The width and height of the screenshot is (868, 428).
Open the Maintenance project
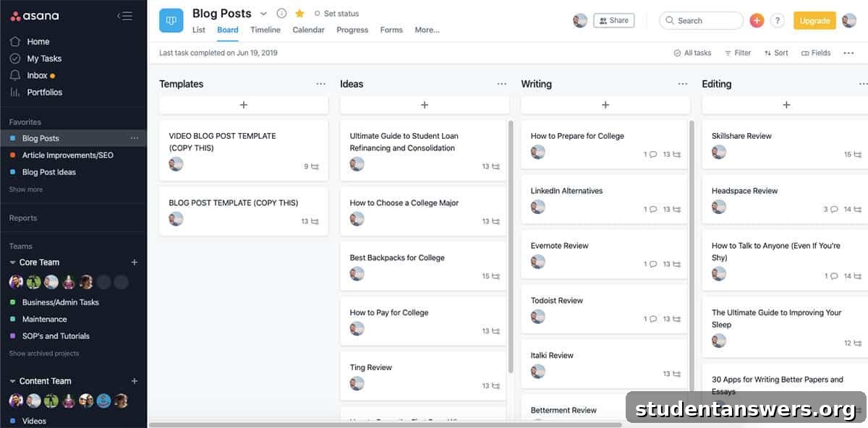point(44,319)
